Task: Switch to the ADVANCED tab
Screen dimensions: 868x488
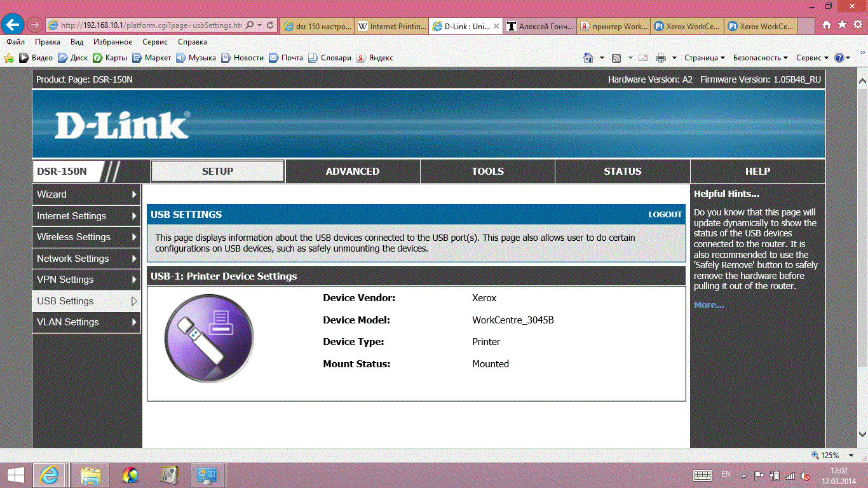Action: click(x=353, y=172)
